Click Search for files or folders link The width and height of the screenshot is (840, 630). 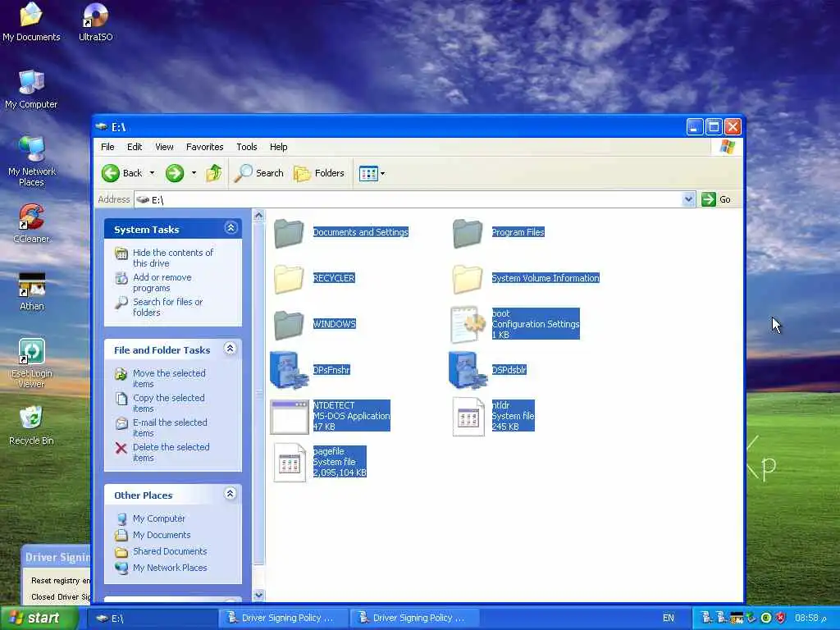pyautogui.click(x=167, y=307)
